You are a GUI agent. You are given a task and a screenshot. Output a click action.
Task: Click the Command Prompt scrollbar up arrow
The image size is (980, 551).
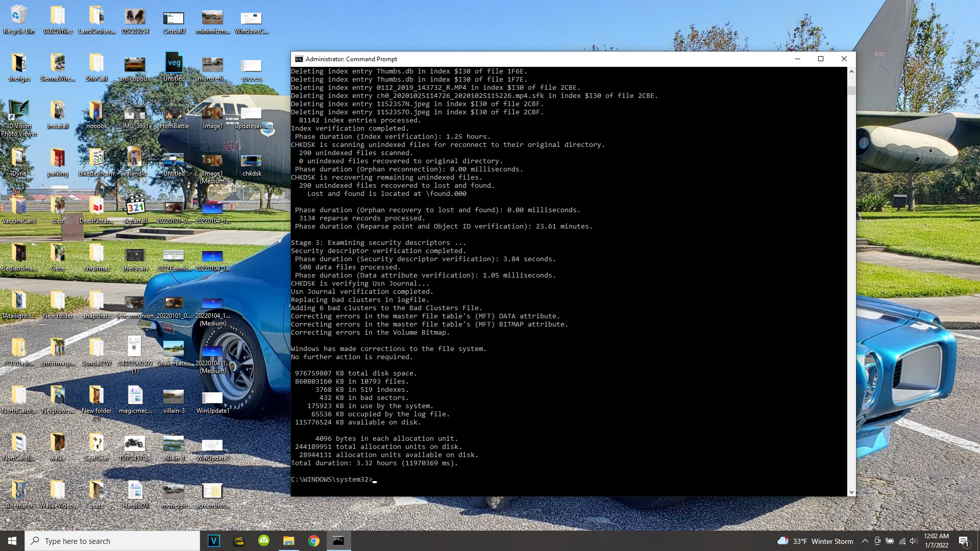(x=851, y=71)
